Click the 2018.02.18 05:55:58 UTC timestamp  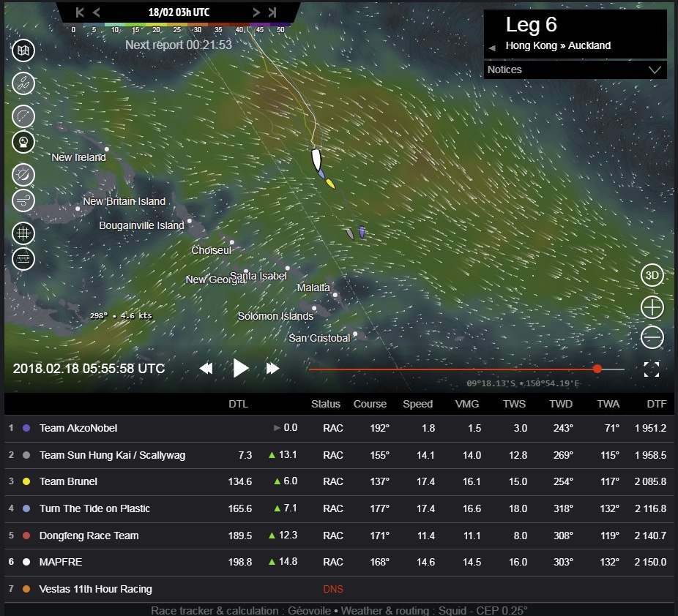89,369
